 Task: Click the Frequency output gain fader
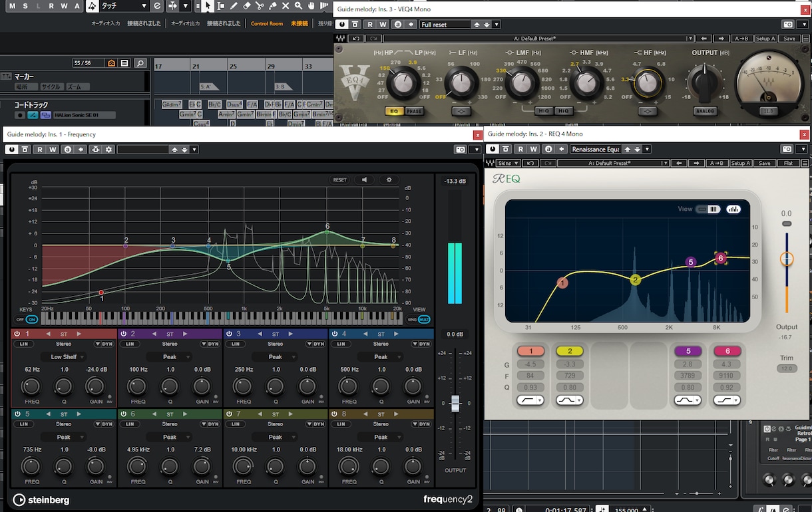pyautogui.click(x=455, y=403)
